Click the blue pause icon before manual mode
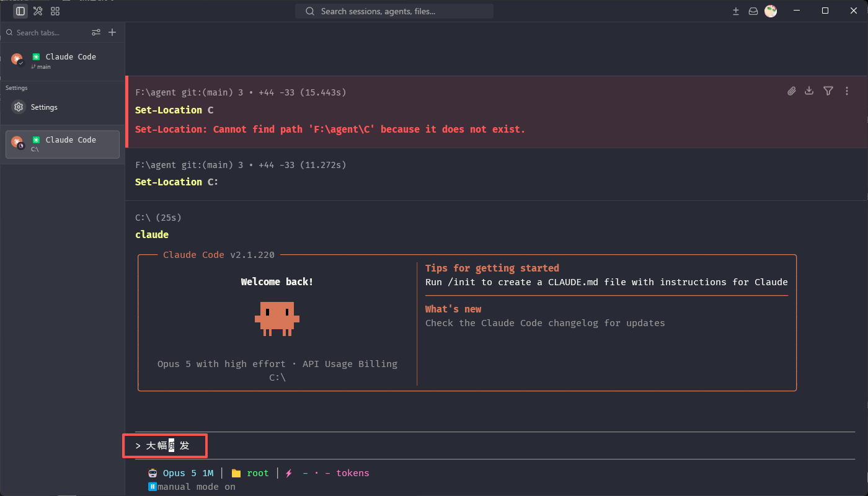868x496 pixels. (x=153, y=487)
